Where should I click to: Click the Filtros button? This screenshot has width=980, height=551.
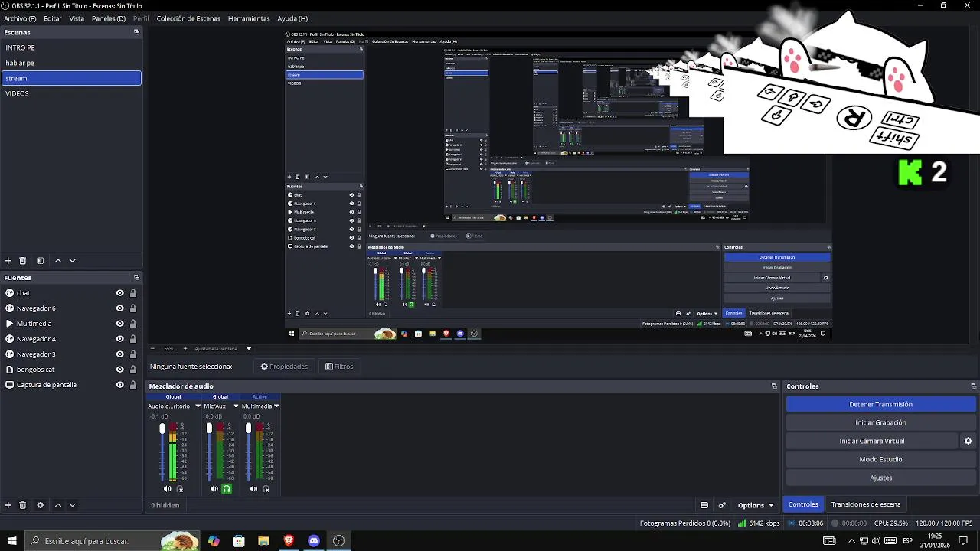pyautogui.click(x=339, y=367)
